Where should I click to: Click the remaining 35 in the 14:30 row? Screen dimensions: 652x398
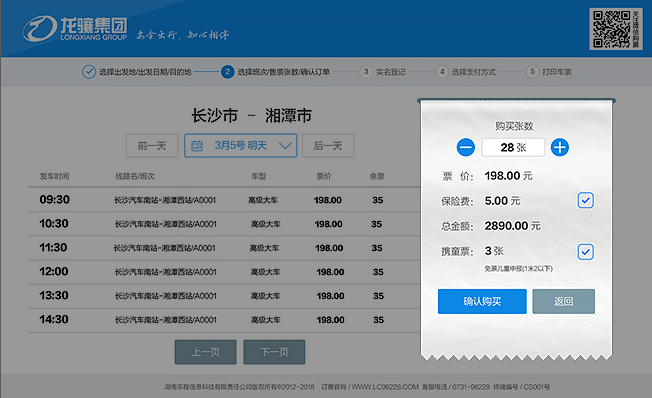point(378,320)
